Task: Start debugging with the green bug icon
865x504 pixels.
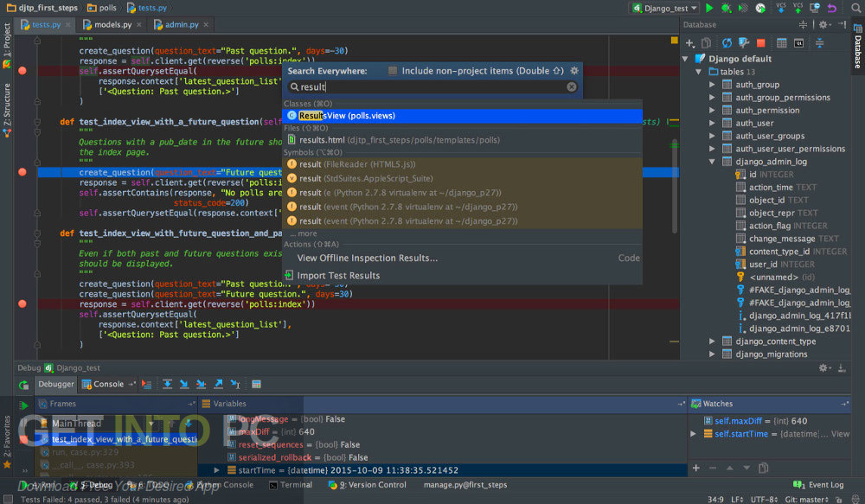Action: [726, 8]
